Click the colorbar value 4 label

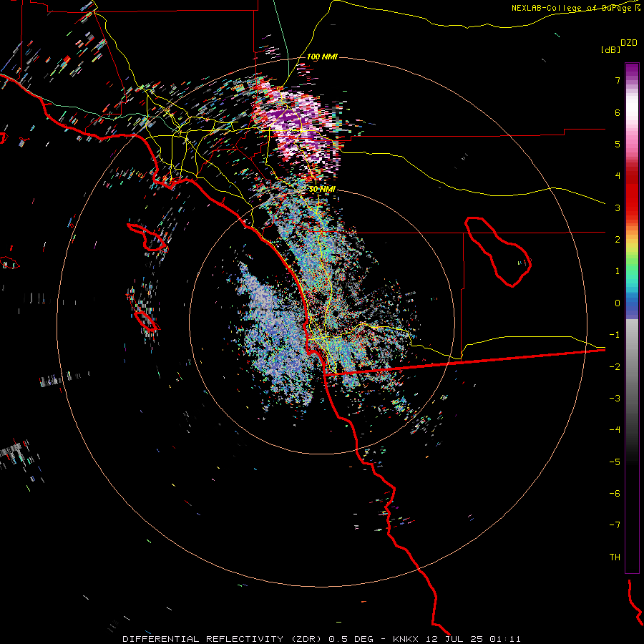(x=618, y=176)
